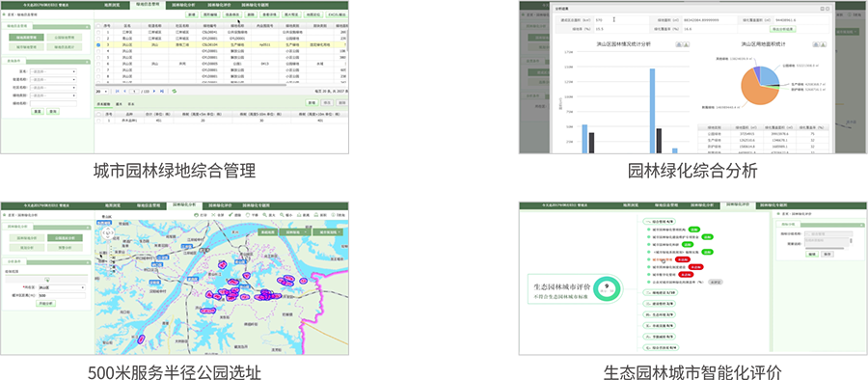The image size is (868, 380).
Task: Click the green refresh icon in the pager
Action: 175,92
